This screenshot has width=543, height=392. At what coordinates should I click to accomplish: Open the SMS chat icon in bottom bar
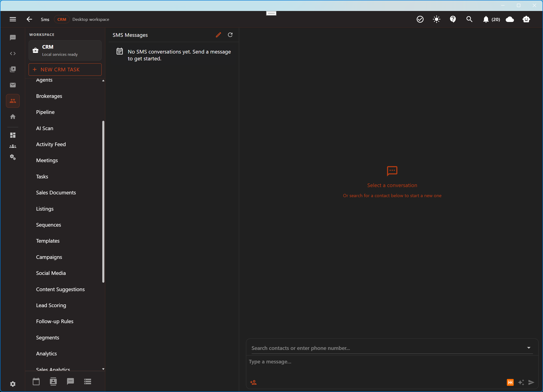[x=70, y=381]
